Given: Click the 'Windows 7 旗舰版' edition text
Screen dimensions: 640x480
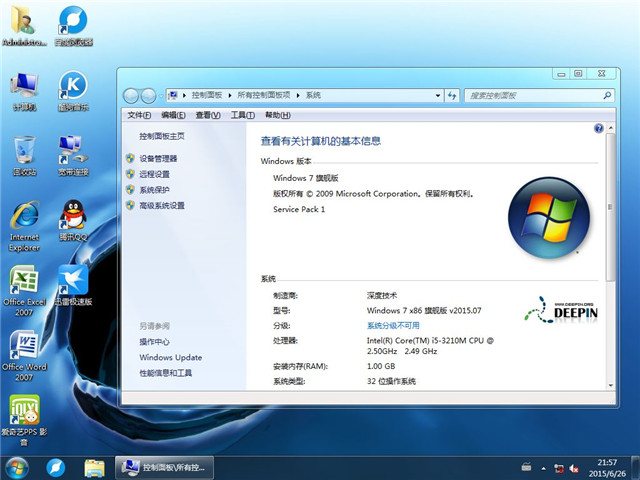Looking at the screenshot, I should pos(306,178).
